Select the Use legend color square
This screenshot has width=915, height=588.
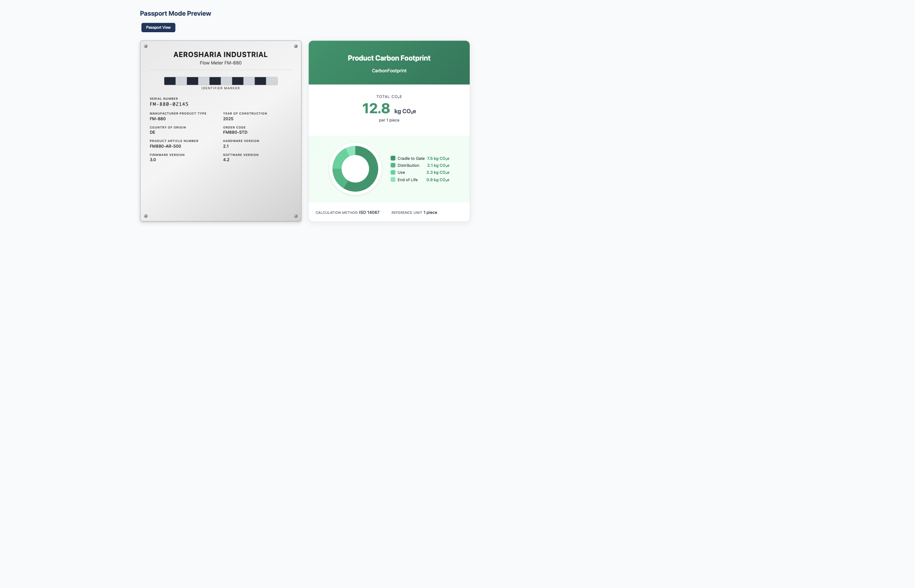[393, 172]
